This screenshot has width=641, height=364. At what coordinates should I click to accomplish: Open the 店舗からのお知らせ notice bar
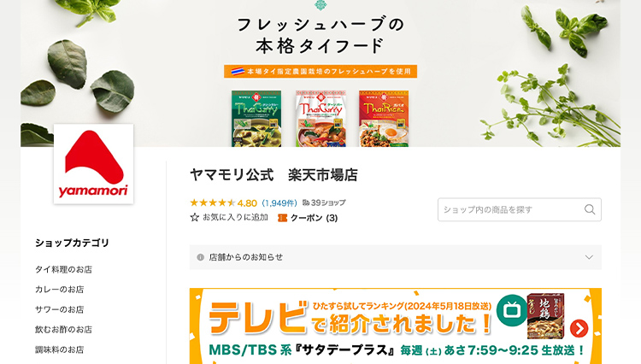click(396, 257)
